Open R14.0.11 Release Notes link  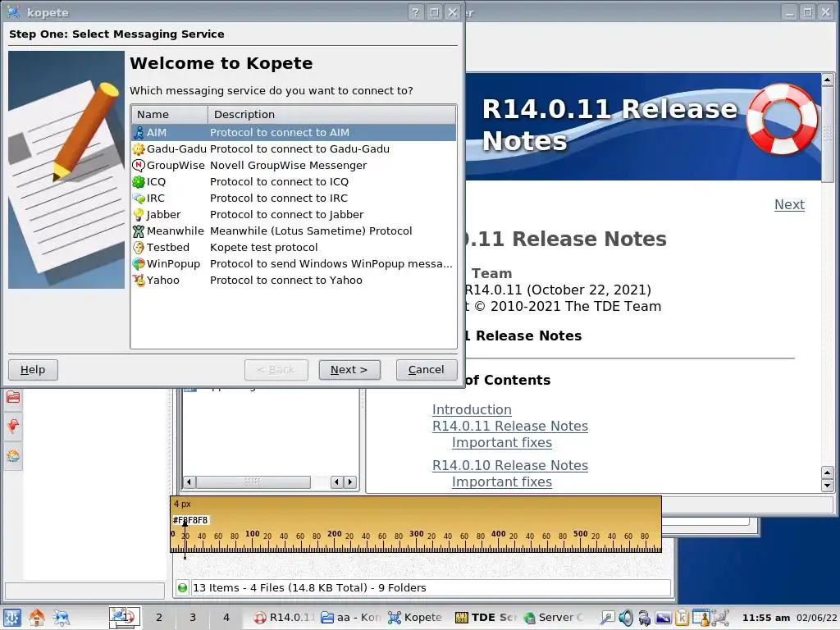pyautogui.click(x=510, y=427)
